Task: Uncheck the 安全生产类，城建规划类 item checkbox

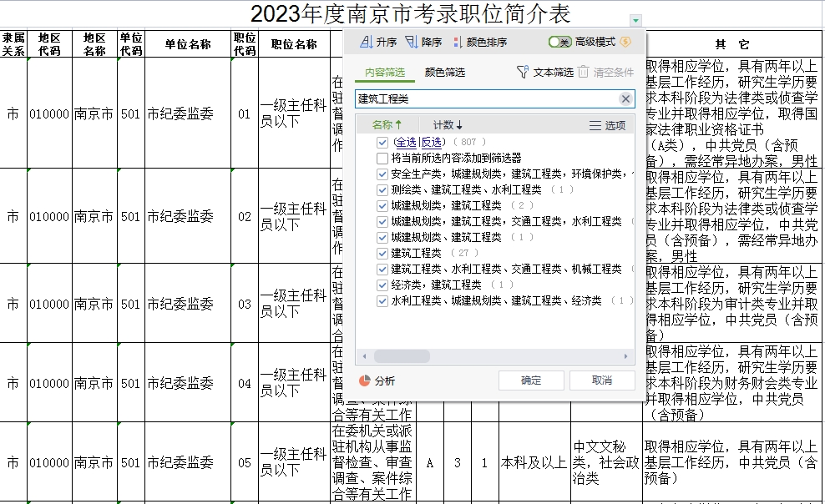Action: 382,174
